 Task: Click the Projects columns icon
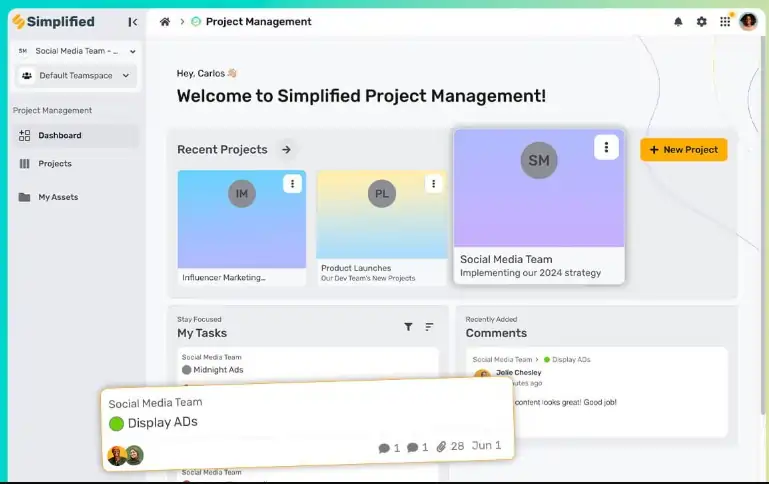pos(25,164)
